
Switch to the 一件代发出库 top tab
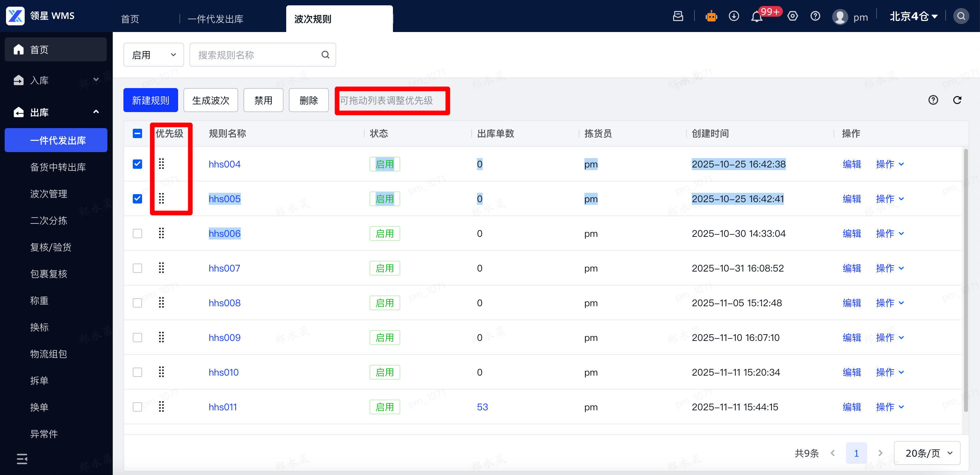[215, 19]
